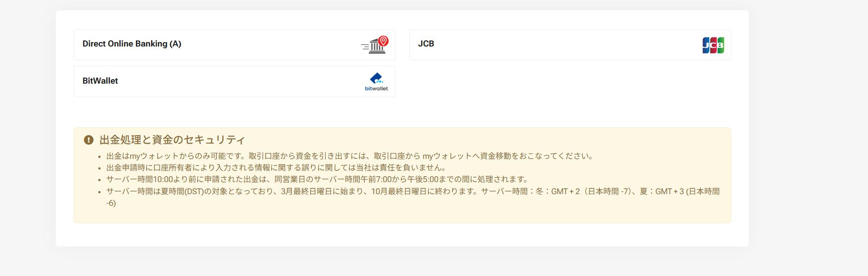This screenshot has height=276, width=868.
Task: Click the 'GMT + 2' winter server time text
Action: click(x=565, y=191)
